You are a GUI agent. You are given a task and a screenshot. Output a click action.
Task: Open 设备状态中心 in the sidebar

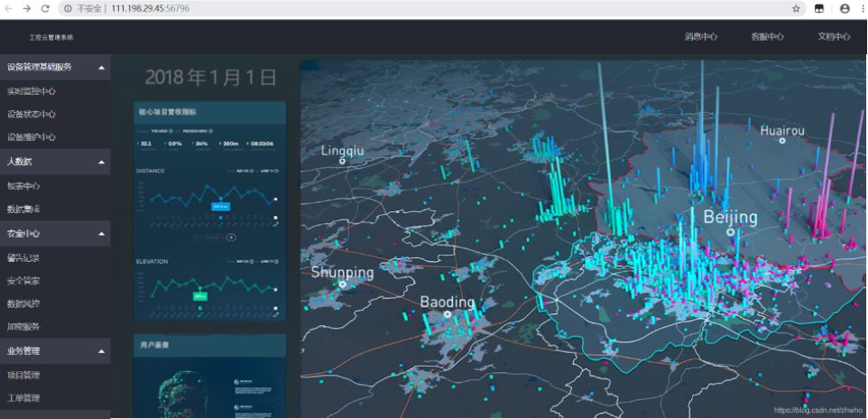[x=31, y=114]
